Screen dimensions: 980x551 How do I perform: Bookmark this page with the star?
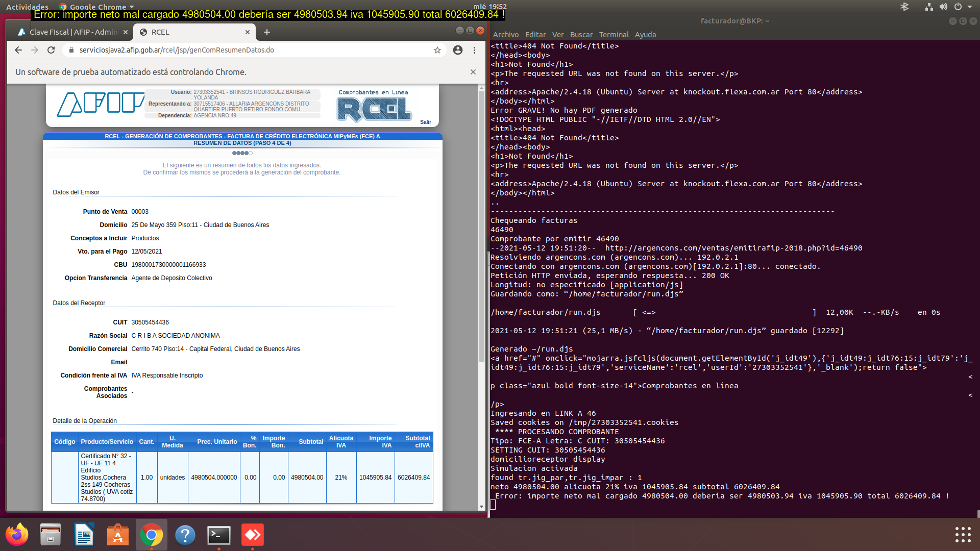pyautogui.click(x=437, y=50)
